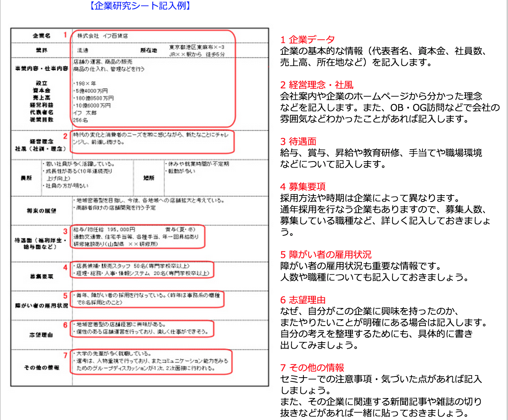Click the red heading "3 待遇面"
Viewport: 508px width, 420px height.
(x=298, y=141)
